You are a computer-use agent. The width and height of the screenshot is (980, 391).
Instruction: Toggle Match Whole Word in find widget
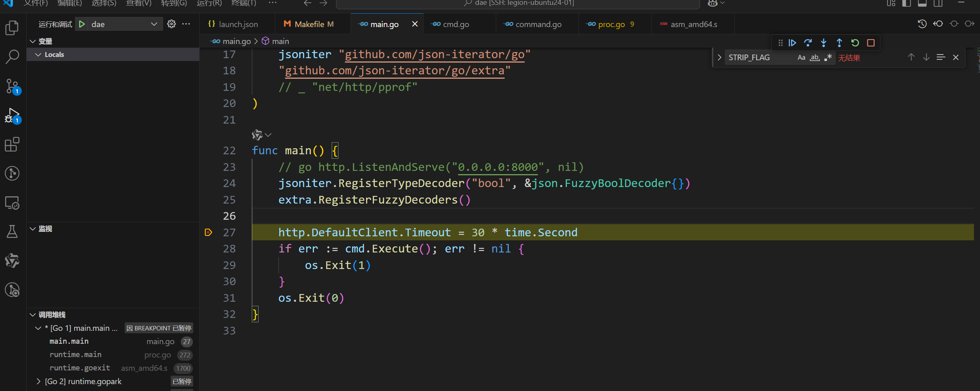click(815, 58)
